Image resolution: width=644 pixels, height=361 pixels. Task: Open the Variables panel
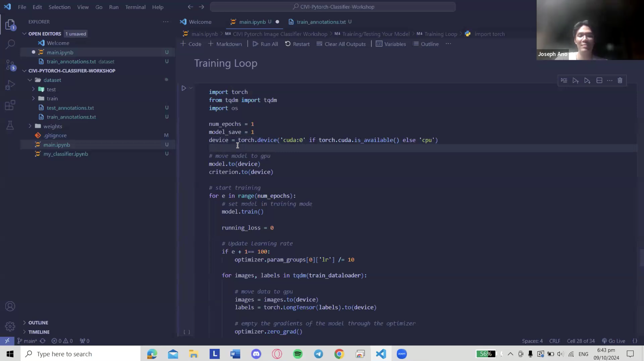(x=391, y=44)
